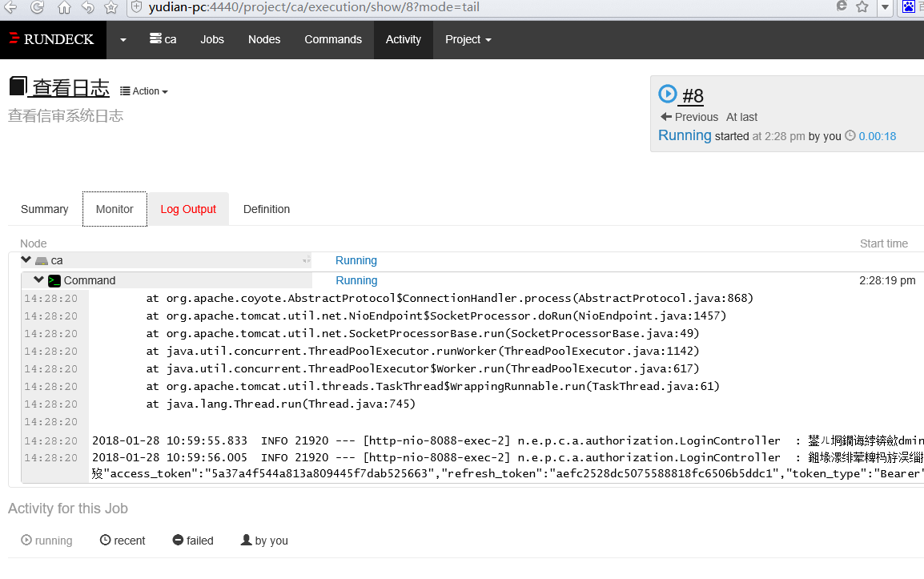Click the running execution play icon beside #8
Image resolution: width=924 pixels, height=579 pixels.
coord(667,94)
